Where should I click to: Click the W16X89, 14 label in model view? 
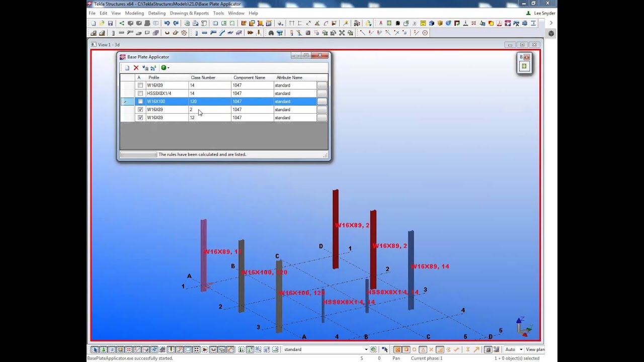click(430, 266)
